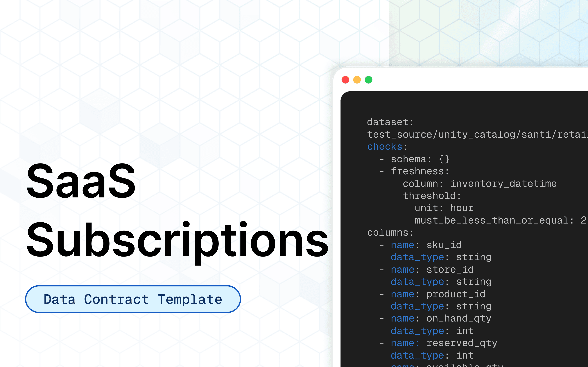Screen dimensions: 588x367
Task: Click the Subscriptions heading text
Action: 177,240
